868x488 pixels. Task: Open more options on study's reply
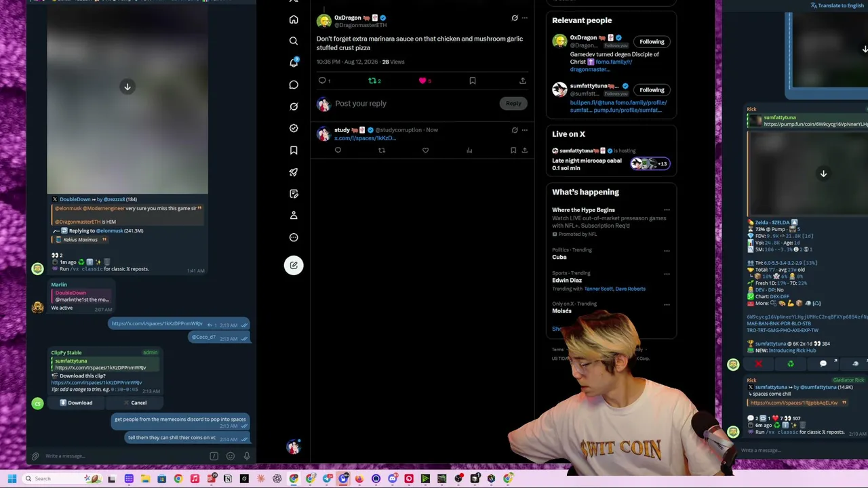click(524, 130)
